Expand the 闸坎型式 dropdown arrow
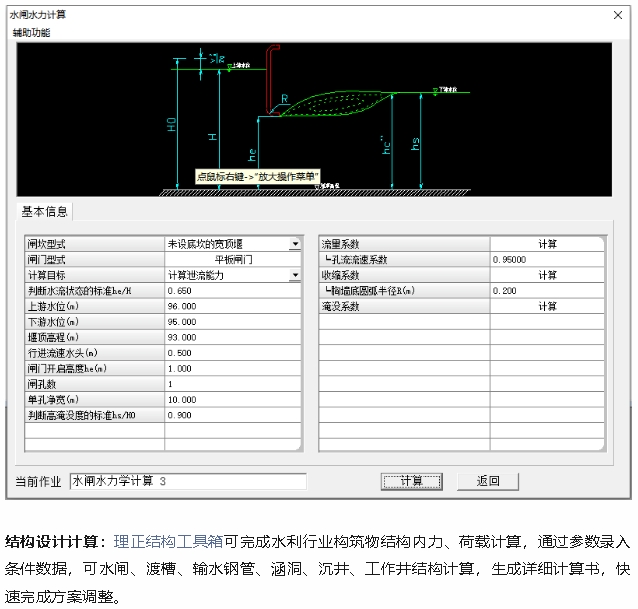The height and width of the screenshot is (609, 638). point(295,244)
